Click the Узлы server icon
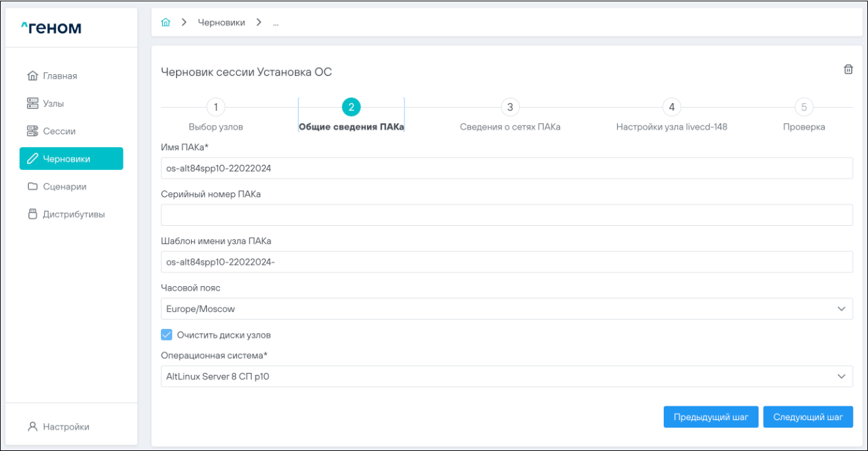Viewport: 868px width, 451px height. click(x=33, y=104)
